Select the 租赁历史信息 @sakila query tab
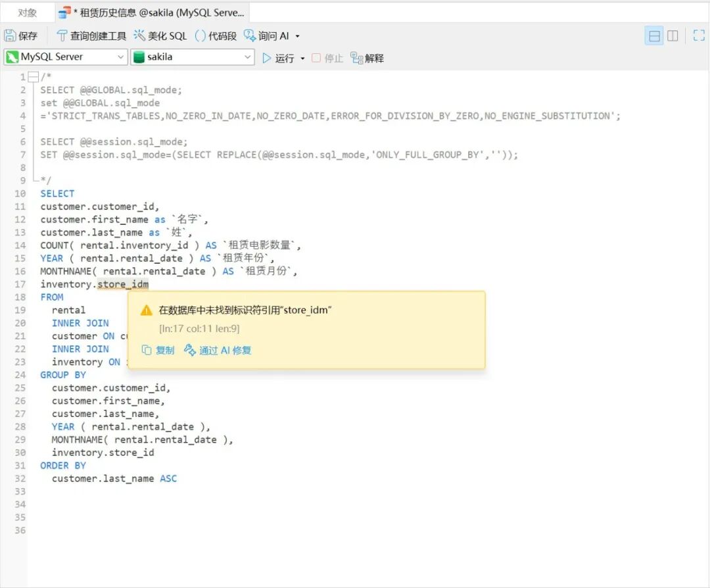710x588 pixels. (152, 12)
